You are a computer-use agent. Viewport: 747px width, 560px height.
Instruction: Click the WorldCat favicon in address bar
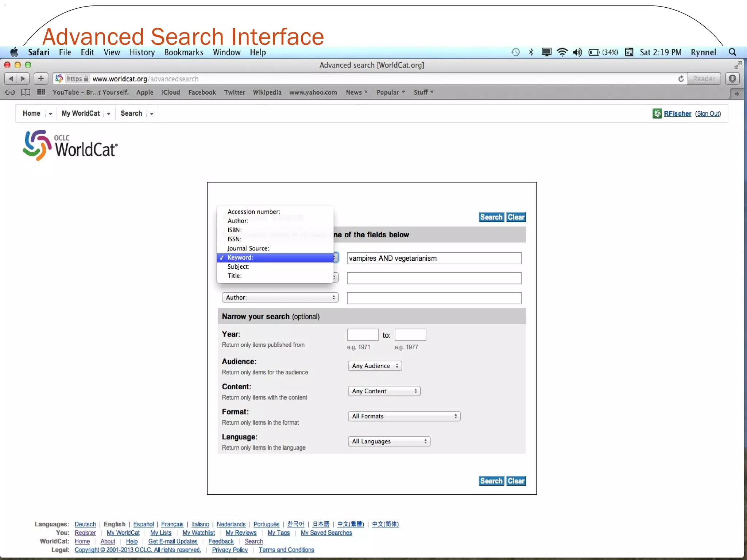(59, 78)
